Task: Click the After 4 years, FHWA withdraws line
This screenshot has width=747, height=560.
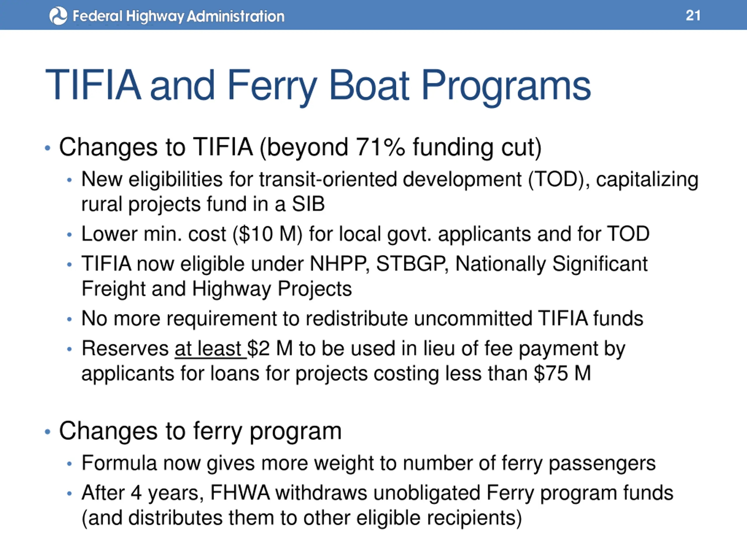Action: click(377, 493)
